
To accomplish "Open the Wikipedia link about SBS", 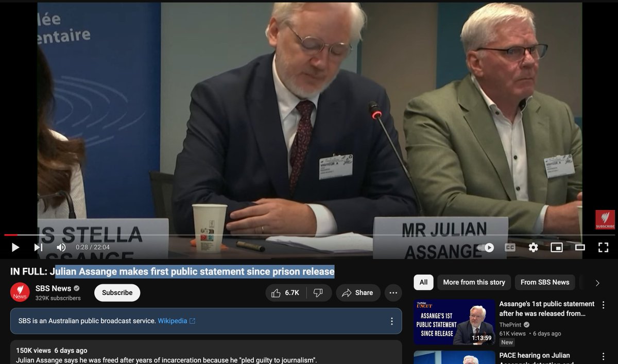I will click(176, 321).
